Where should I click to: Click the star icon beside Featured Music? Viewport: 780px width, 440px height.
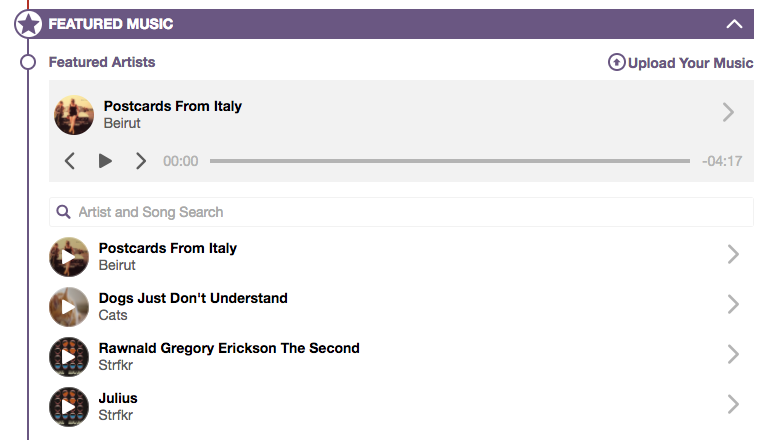(x=29, y=24)
